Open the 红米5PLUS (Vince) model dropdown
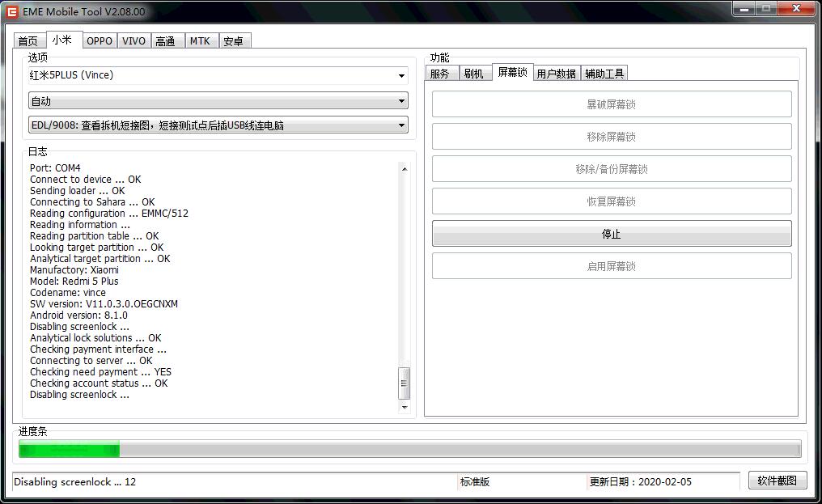 coord(218,75)
